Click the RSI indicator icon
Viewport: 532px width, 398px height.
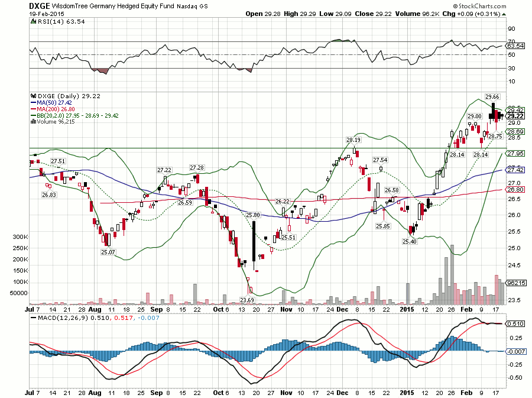point(33,21)
